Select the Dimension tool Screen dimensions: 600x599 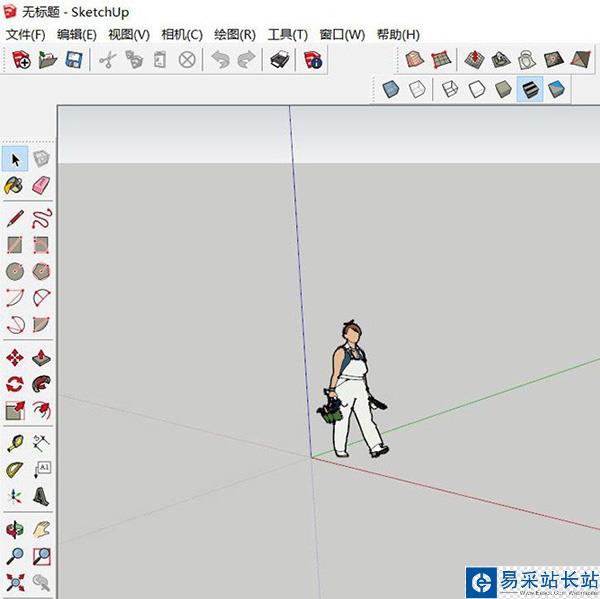[41, 443]
